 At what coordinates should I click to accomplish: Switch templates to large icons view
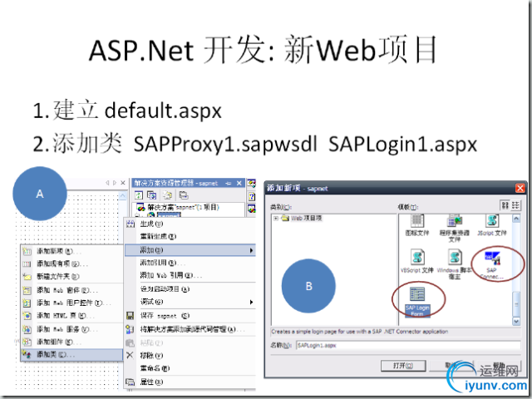505,205
